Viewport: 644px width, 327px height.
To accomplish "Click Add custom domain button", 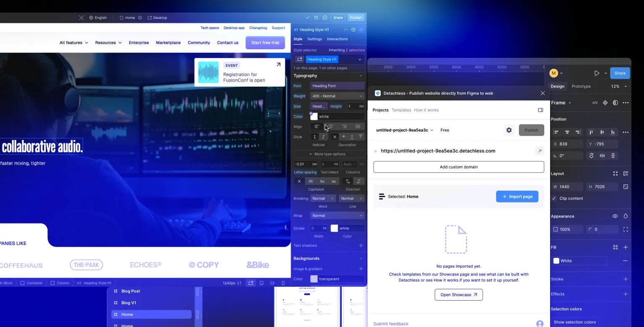I will point(459,167).
